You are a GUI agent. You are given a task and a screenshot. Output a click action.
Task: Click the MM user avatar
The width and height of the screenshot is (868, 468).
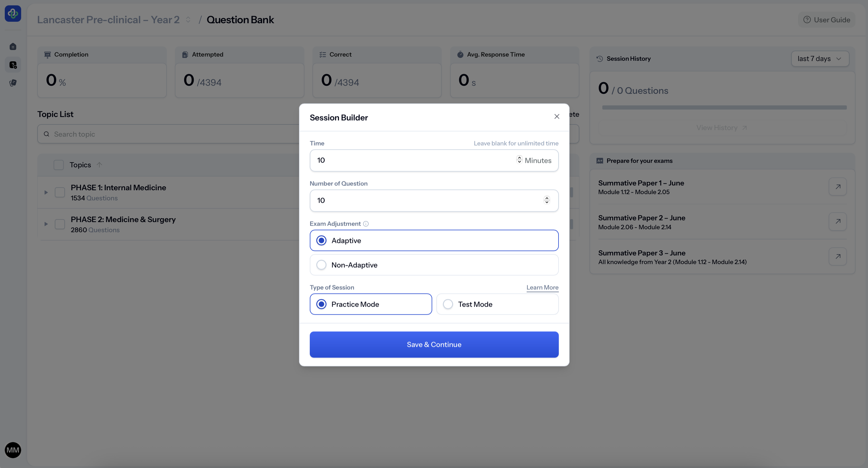pos(13,450)
